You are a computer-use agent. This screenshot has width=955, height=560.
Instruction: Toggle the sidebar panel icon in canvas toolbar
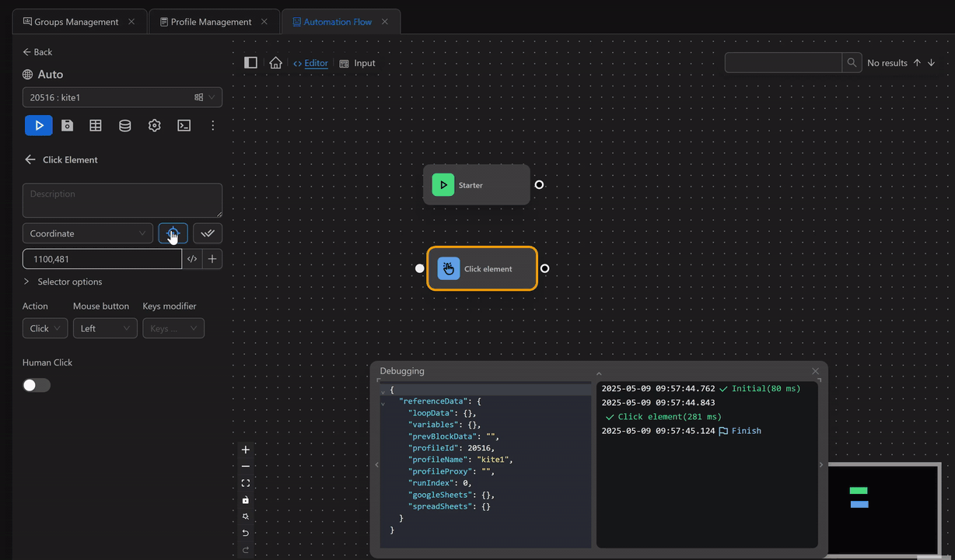pos(250,62)
